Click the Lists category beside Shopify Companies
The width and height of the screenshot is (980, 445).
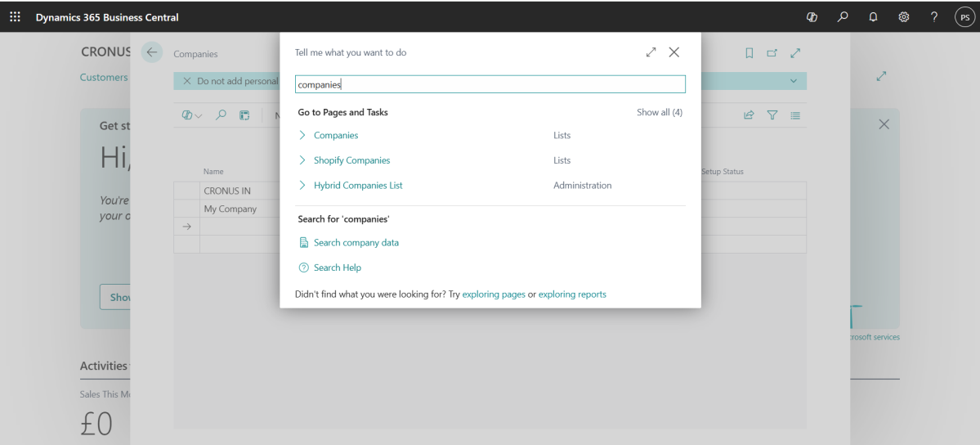point(562,160)
